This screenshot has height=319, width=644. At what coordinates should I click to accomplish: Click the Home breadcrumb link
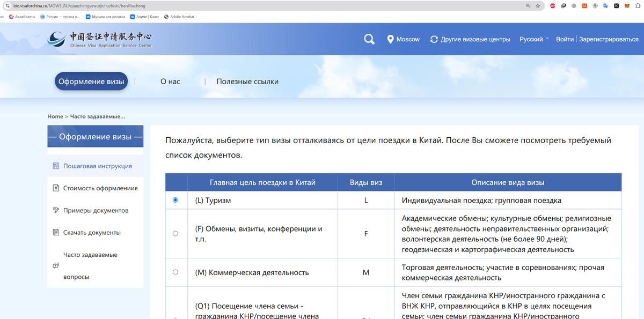(x=55, y=116)
